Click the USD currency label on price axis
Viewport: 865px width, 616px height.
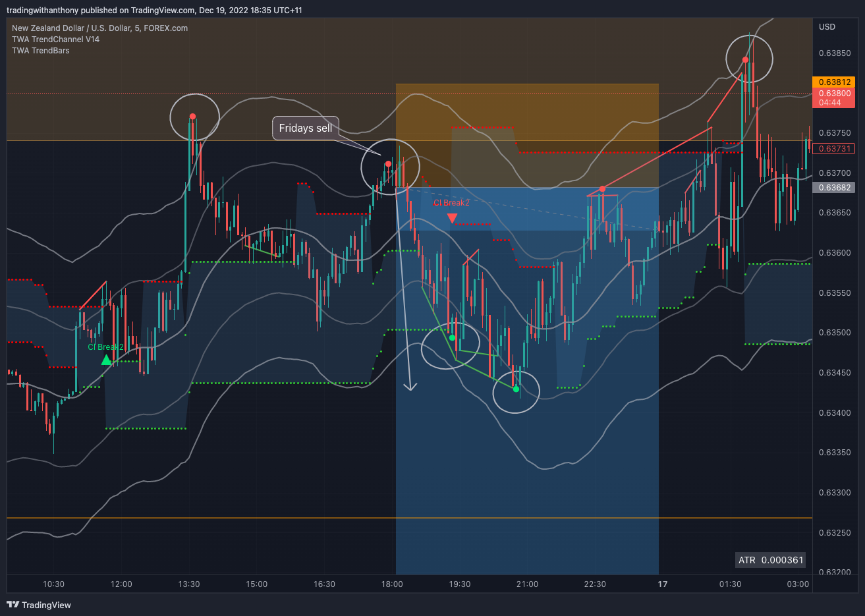point(827,27)
